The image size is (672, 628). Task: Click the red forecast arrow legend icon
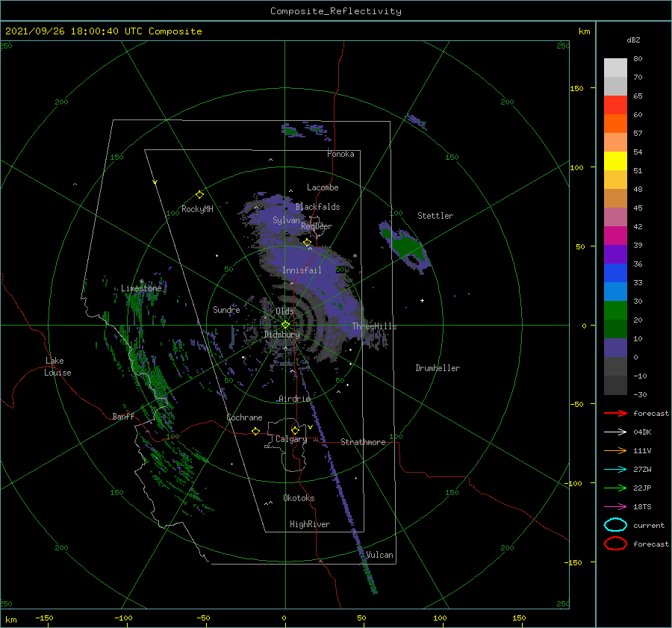click(x=615, y=413)
